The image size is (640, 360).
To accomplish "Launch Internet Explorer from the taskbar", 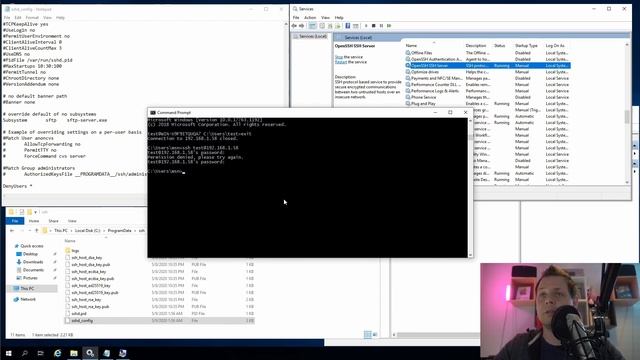I will pyautogui.click(x=57, y=353).
